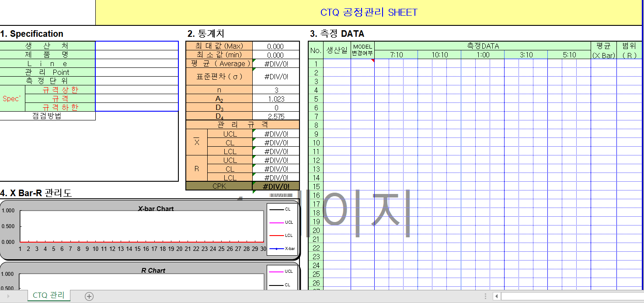Select the CTQ 공정관리 SHEET title cell
Viewport: 644px width, 303px height.
[x=369, y=12]
